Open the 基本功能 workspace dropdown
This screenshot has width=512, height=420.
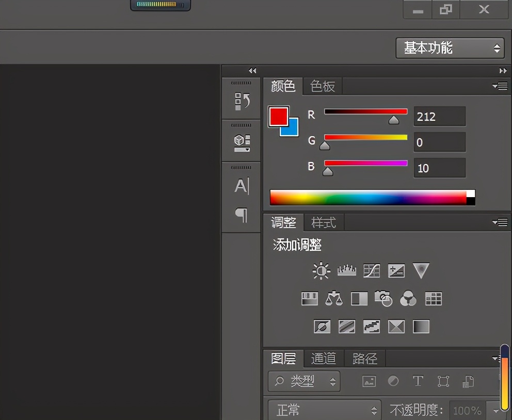click(x=450, y=47)
